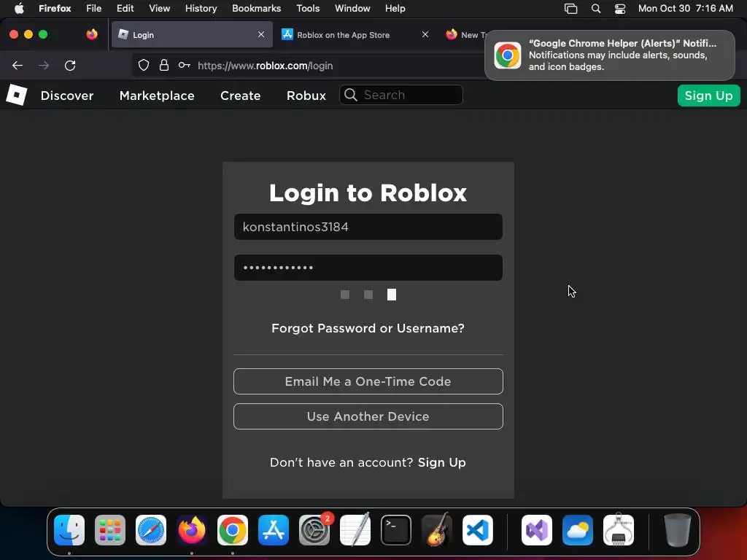
Task: Click the password input field
Action: click(368, 267)
